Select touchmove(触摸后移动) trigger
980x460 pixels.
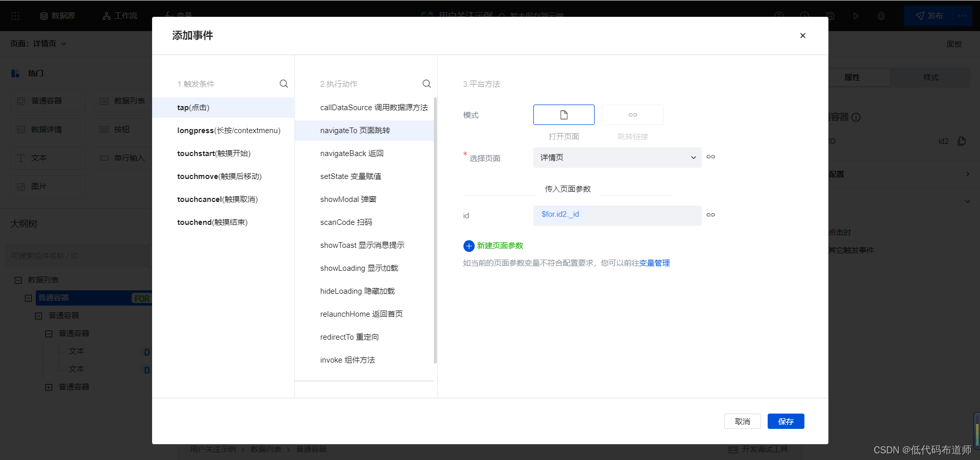tap(223, 176)
